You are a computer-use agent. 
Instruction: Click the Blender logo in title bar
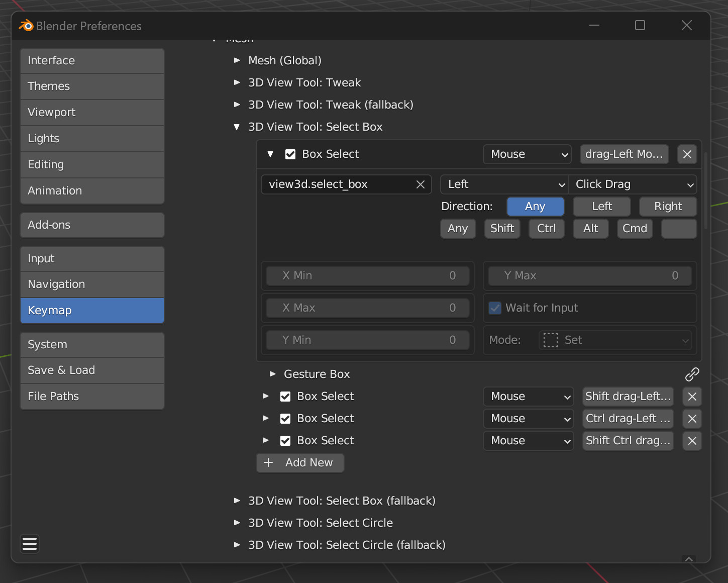26,26
